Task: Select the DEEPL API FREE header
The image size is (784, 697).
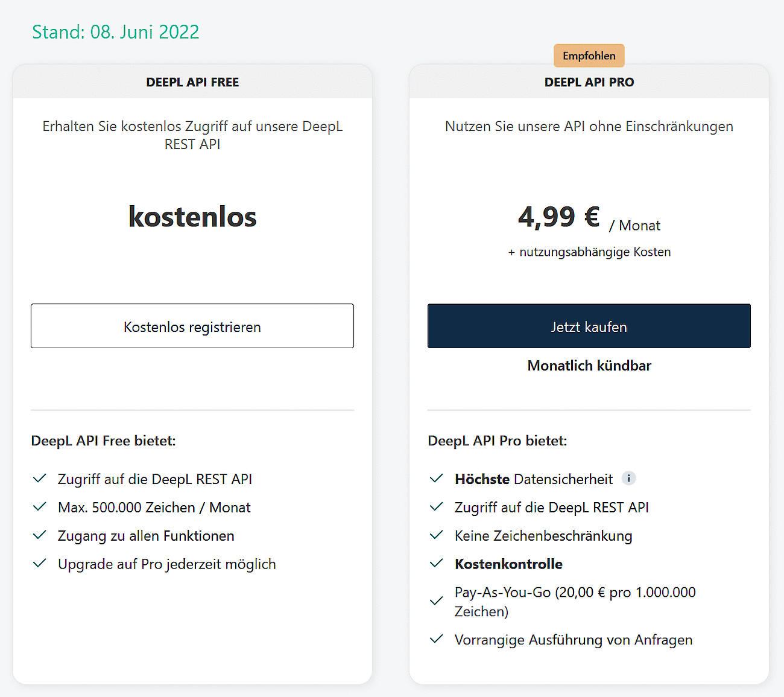Action: pos(192,82)
